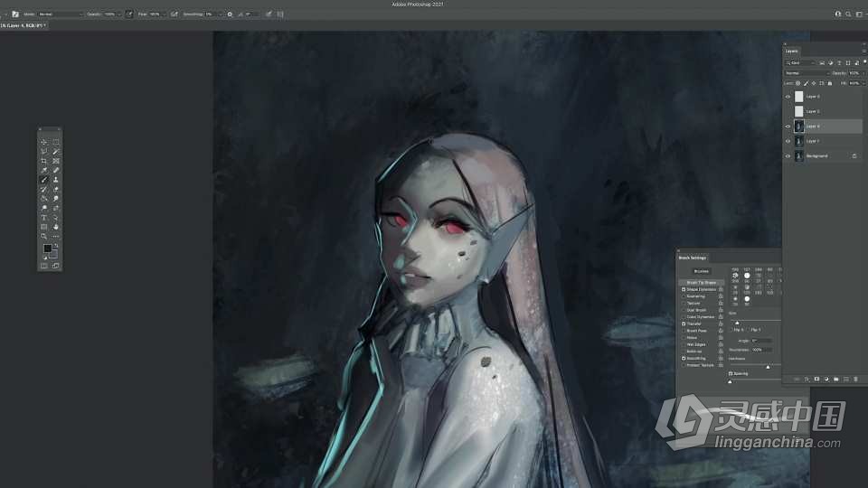Enable Wet Edges checkbox
Screen dimensions: 868x488
[684, 344]
